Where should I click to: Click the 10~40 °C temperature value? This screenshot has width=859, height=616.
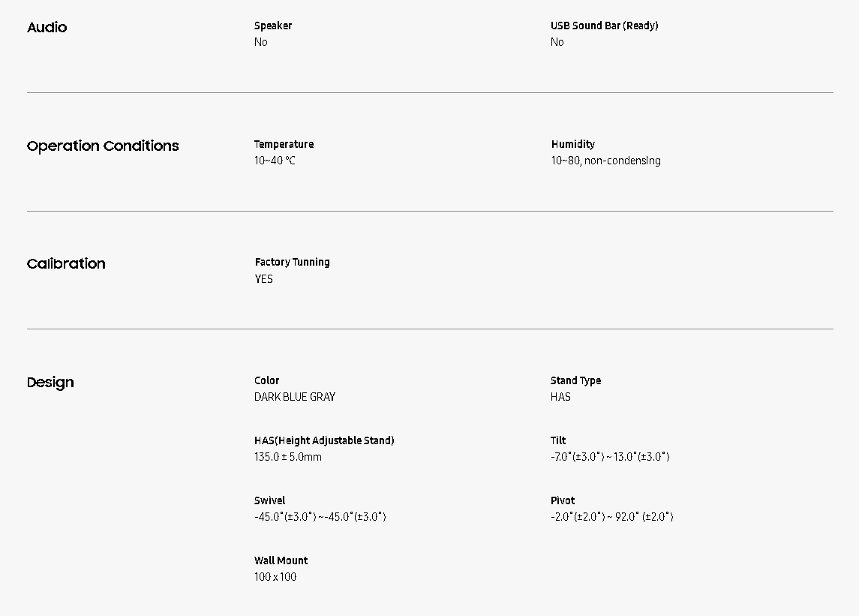[275, 161]
